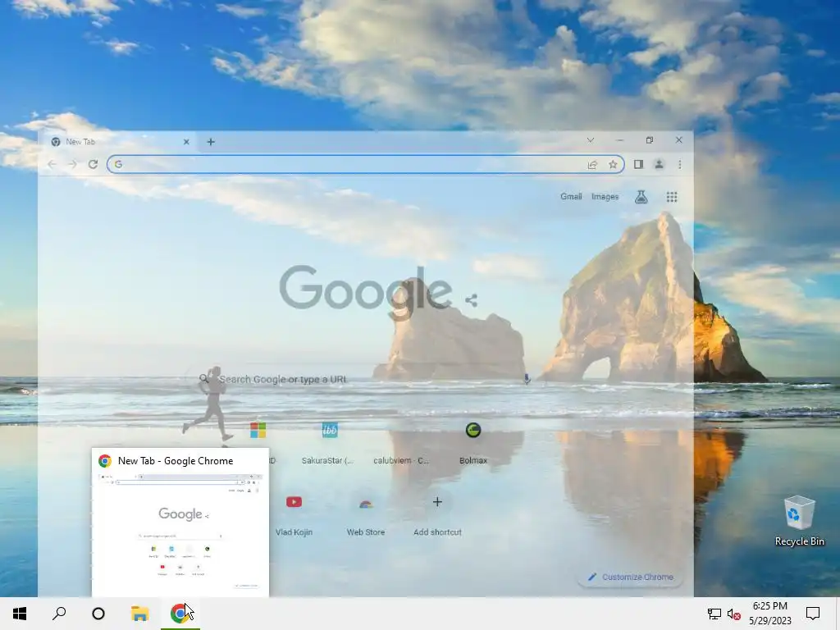The height and width of the screenshot is (630, 840).
Task: Open the Chrome three-dot menu
Action: pos(680,164)
